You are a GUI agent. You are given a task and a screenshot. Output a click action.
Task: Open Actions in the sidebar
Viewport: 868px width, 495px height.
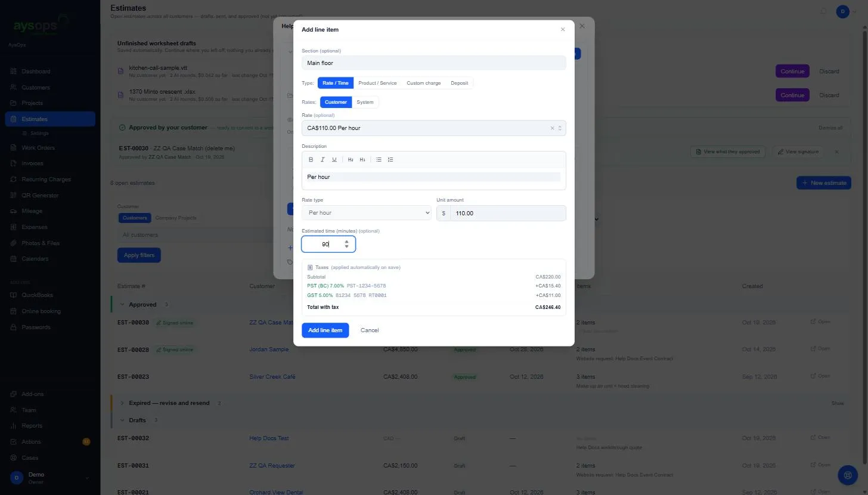pyautogui.click(x=50, y=442)
